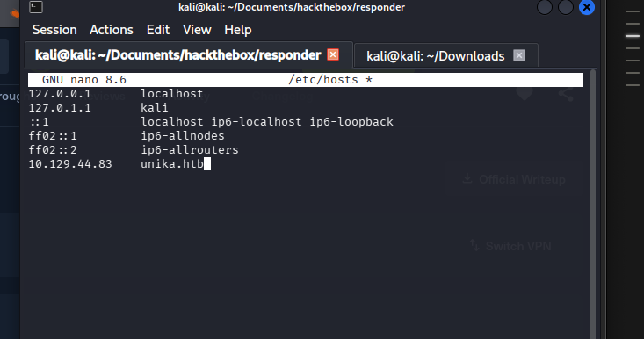
Task: Click the 127.0.0.1 address text
Action: pos(60,94)
